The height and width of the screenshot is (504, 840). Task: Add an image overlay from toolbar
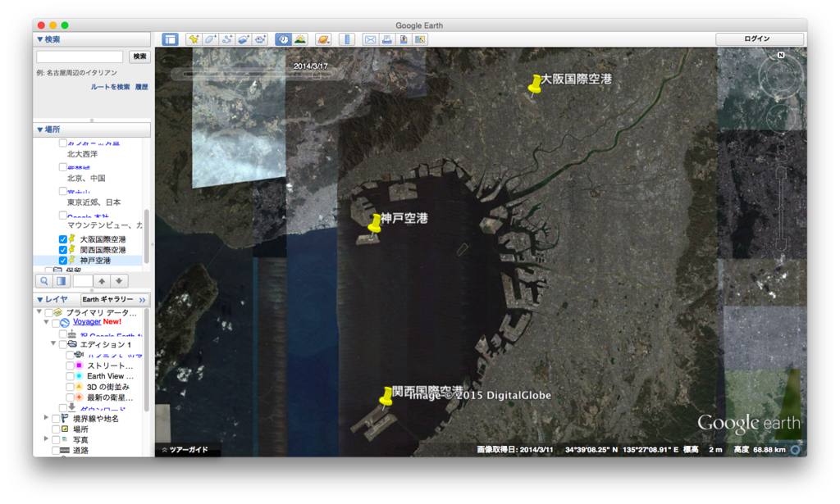coord(243,39)
